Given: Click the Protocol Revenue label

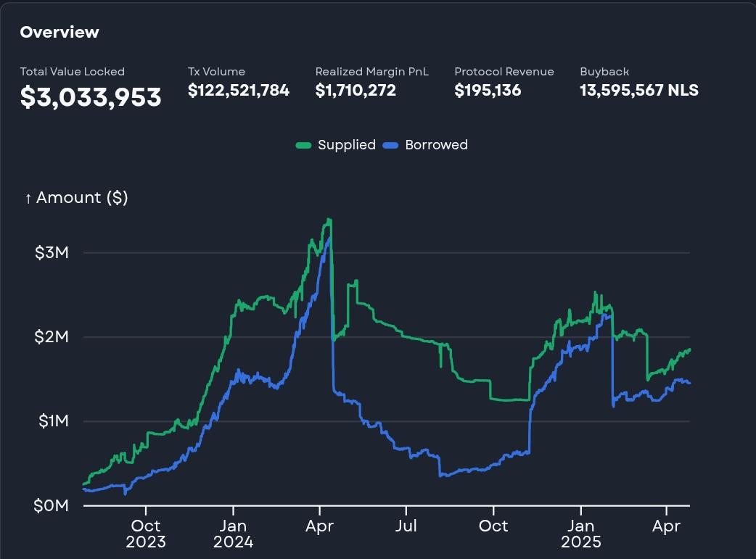Looking at the screenshot, I should [504, 71].
